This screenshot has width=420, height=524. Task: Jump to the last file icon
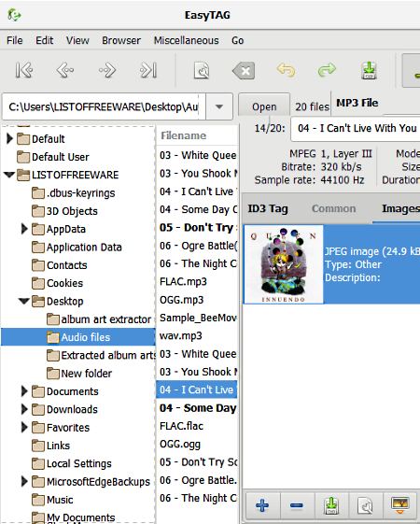148,70
